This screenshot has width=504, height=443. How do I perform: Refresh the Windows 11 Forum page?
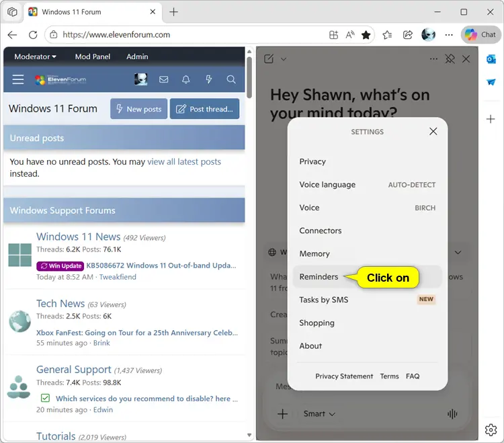33,35
